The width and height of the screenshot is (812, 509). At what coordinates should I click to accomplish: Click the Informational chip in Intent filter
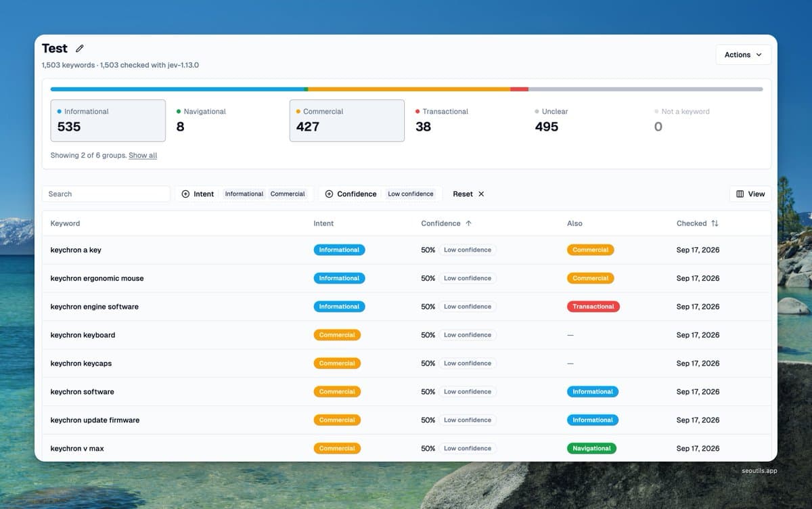244,194
